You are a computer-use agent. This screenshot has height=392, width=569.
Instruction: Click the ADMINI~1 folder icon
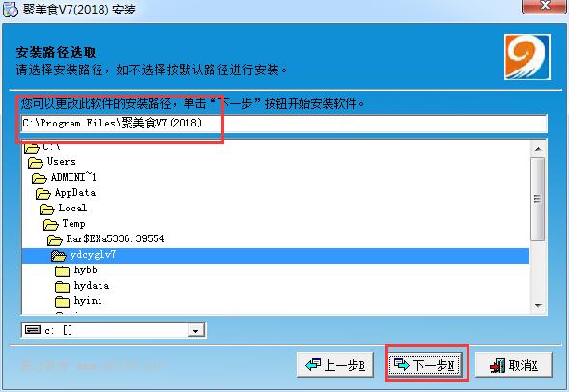click(x=40, y=178)
